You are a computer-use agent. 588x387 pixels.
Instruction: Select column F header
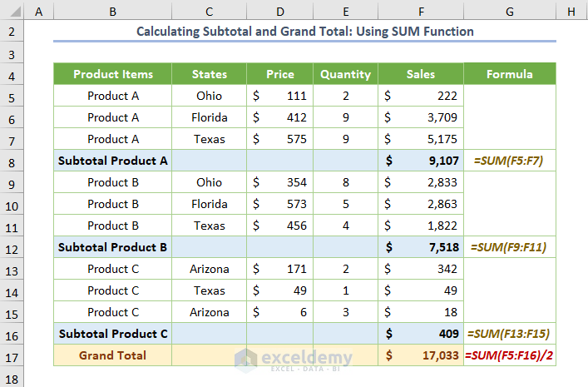pos(421,11)
